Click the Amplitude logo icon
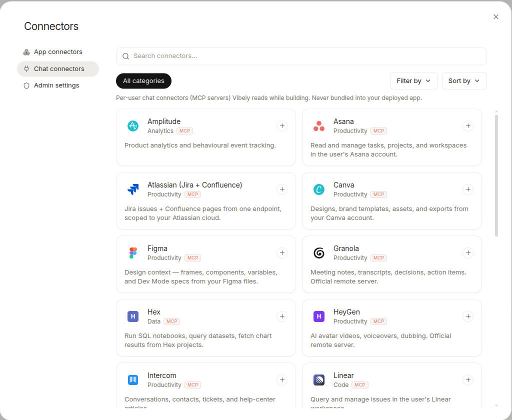The width and height of the screenshot is (512, 420). click(133, 125)
